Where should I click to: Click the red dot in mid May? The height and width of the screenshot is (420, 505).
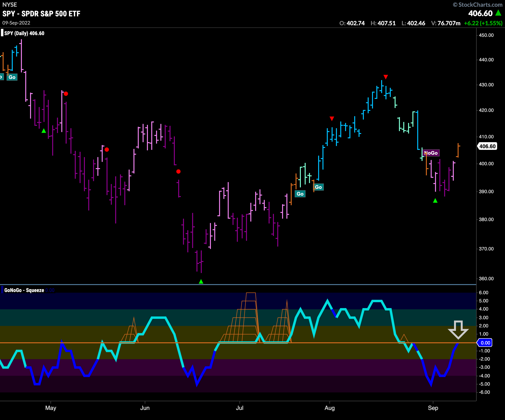[x=107, y=150]
